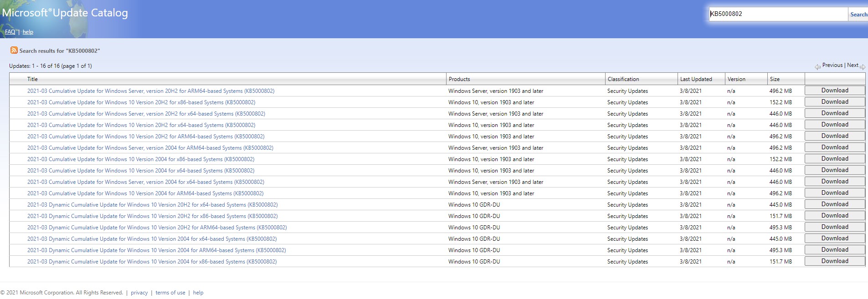Sort results by Version column header
Viewport: 868px width, 299px height.
(736, 79)
